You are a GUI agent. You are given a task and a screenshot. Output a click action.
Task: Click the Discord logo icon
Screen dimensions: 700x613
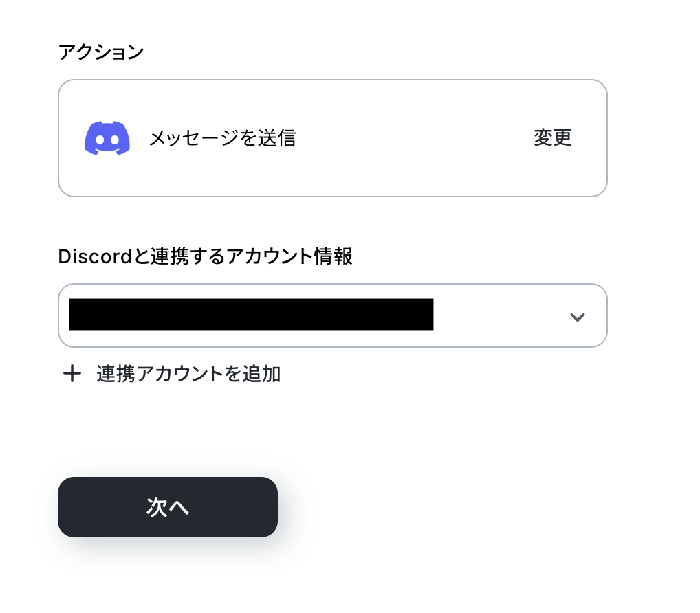point(107,138)
